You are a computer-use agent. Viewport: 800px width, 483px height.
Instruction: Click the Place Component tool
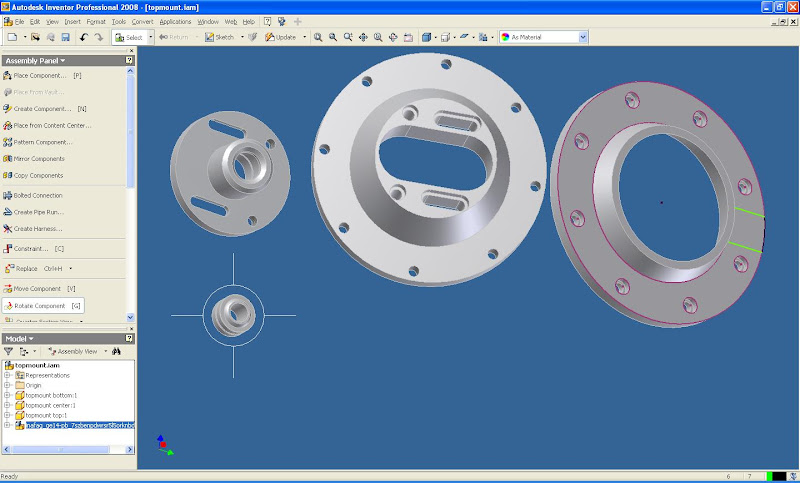coord(40,75)
